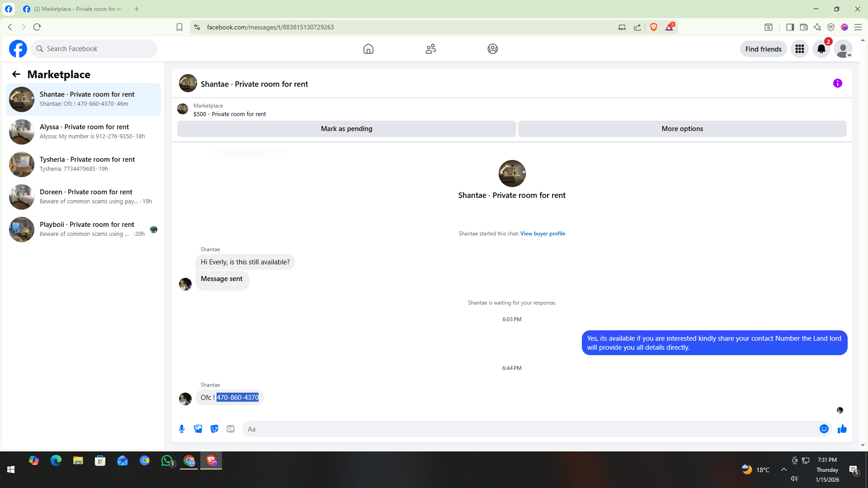Open the notifications bell
The height and width of the screenshot is (488, 868).
click(x=821, y=49)
